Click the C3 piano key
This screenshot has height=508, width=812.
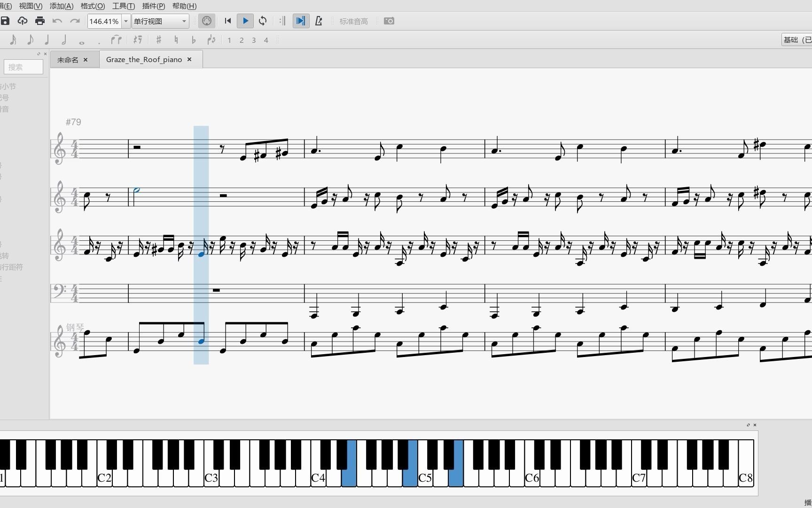[211, 478]
